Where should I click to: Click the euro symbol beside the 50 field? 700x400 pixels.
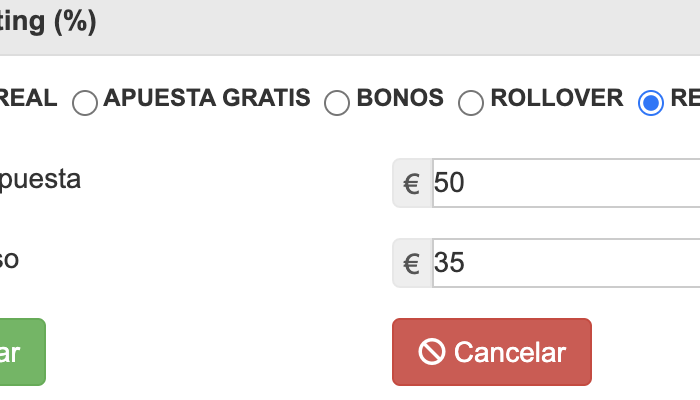412,183
